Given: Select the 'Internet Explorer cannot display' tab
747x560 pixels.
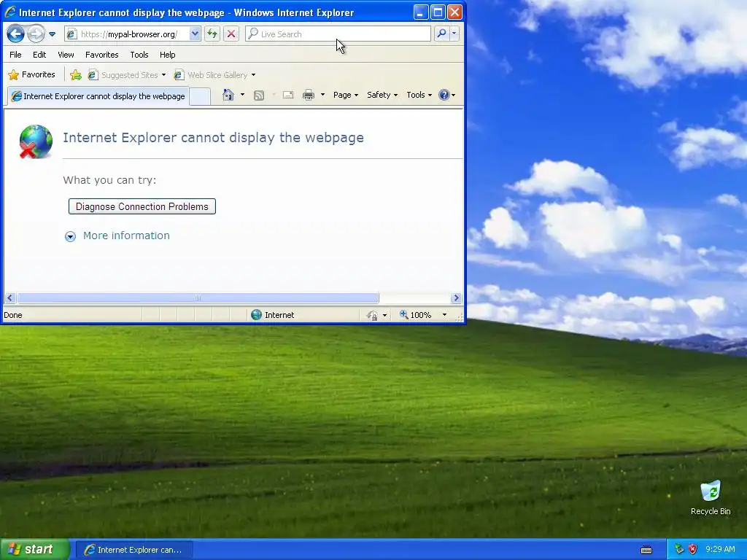Looking at the screenshot, I should 98,96.
